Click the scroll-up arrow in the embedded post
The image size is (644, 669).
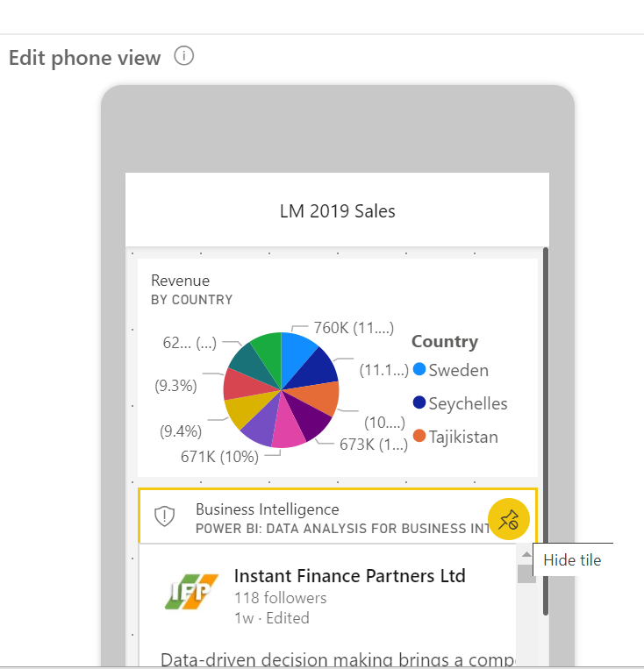[526, 555]
